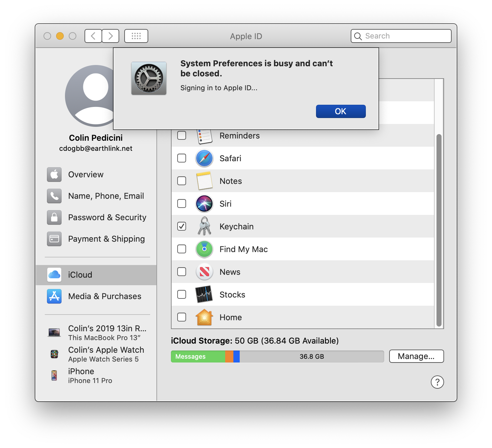492x448 pixels.
Task: Open Password & Security section
Action: [96, 217]
